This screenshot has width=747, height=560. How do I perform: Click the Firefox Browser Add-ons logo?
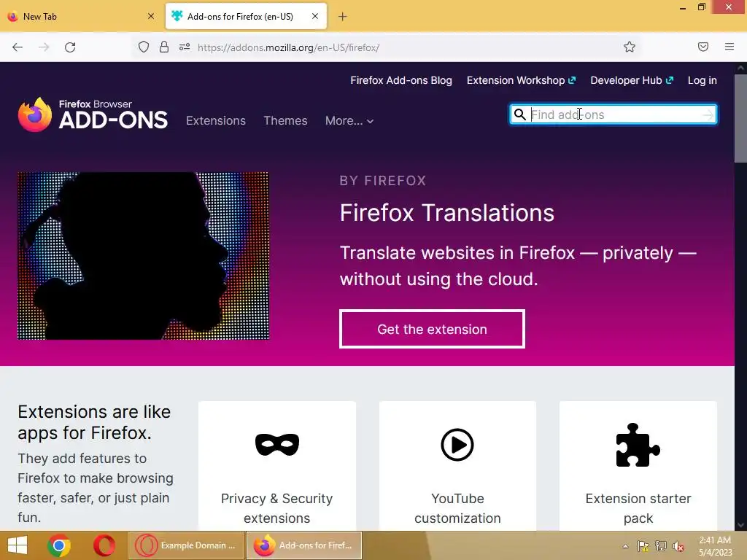93,114
